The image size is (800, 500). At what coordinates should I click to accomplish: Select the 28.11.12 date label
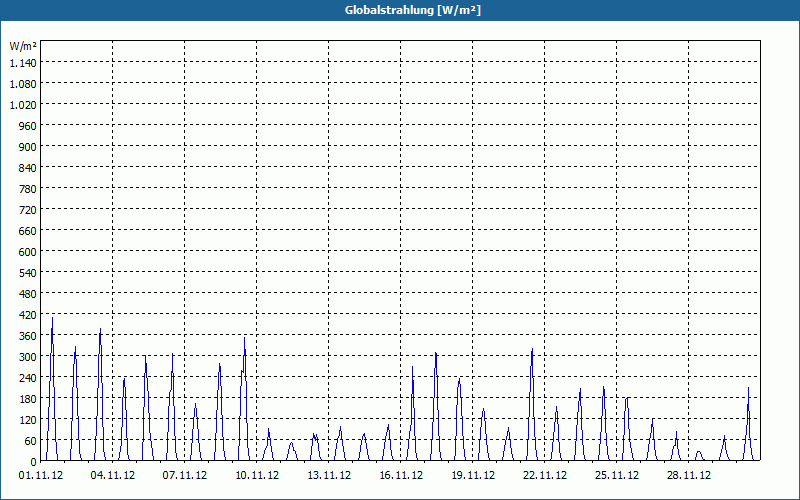(x=688, y=476)
